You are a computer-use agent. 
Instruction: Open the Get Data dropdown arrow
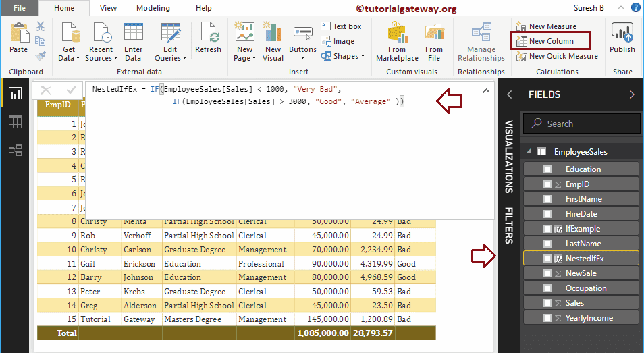[78, 58]
